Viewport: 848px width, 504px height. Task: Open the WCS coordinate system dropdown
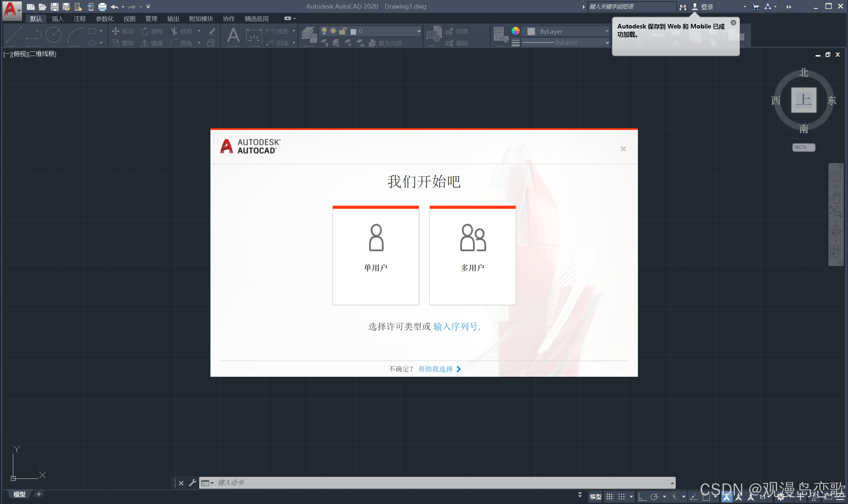click(804, 147)
